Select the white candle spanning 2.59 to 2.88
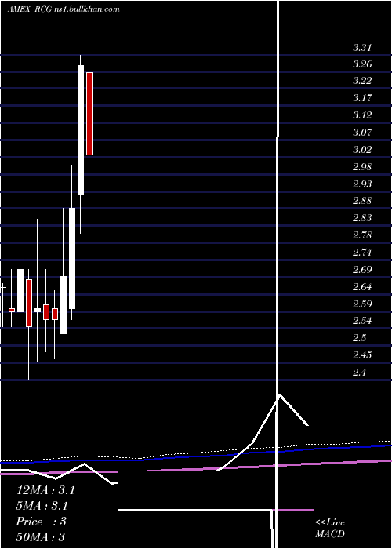 click(72, 258)
